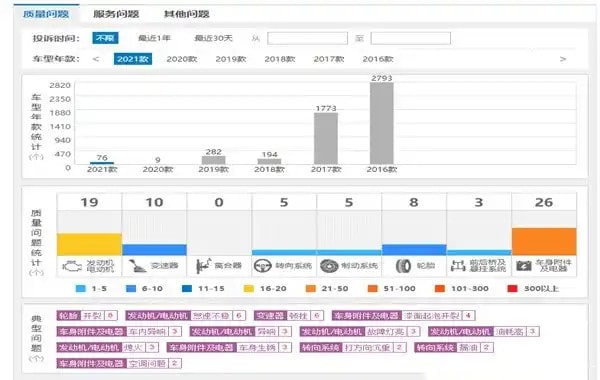Image resolution: width=600 pixels, height=380 pixels.
Task: Open the 其他问题 tab
Action: tap(186, 14)
